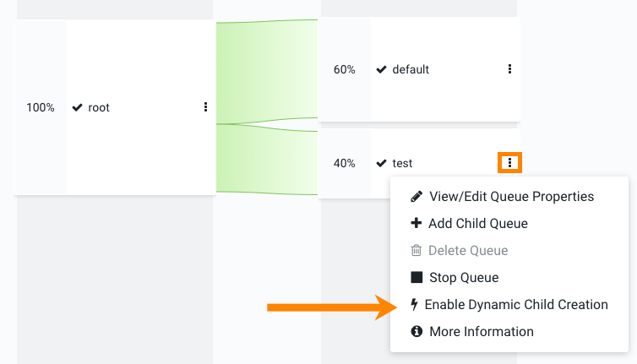Click the root queue checkmark
This screenshot has height=364, width=637.
pos(77,108)
